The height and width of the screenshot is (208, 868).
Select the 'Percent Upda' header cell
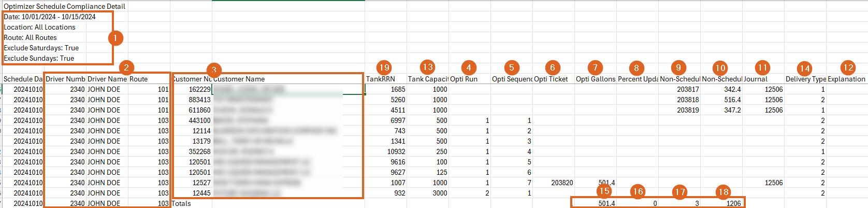coord(638,79)
